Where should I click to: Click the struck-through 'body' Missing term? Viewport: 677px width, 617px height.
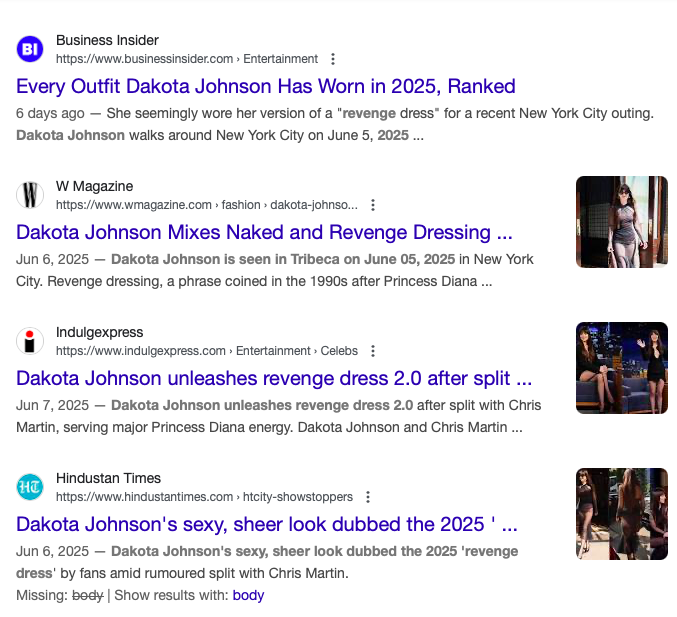point(88,595)
